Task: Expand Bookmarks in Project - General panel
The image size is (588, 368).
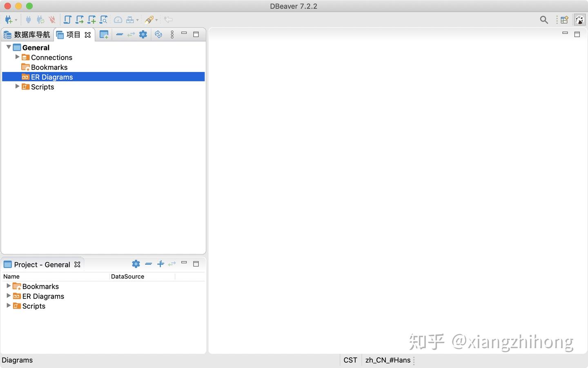Action: pos(9,286)
